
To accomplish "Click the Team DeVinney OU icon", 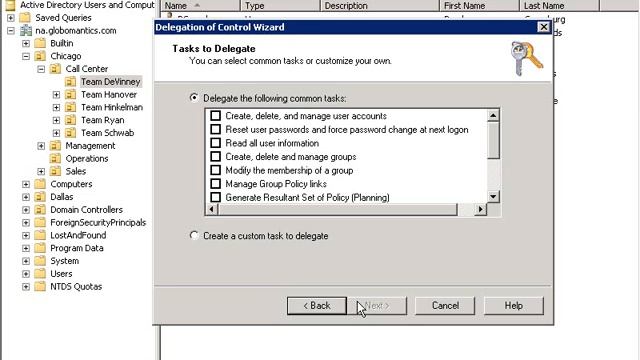I will 70,82.
